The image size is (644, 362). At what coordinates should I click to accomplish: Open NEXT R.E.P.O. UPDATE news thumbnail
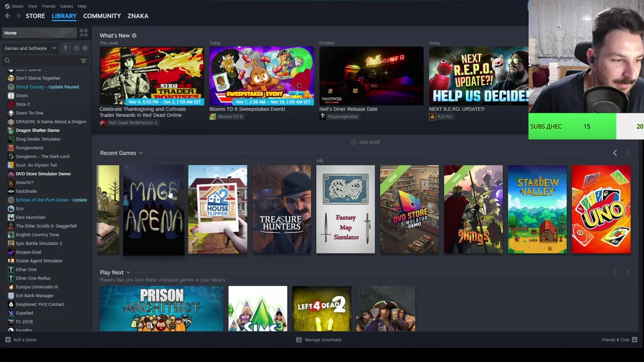(x=478, y=76)
